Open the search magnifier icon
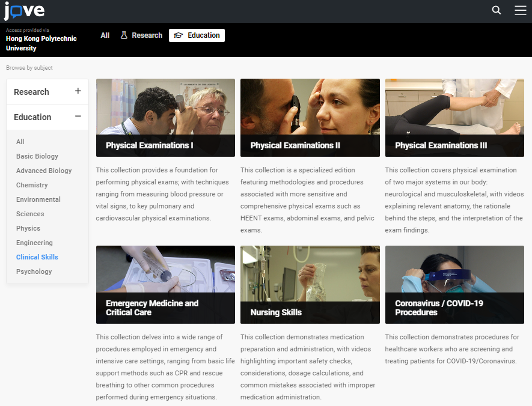 point(497,10)
